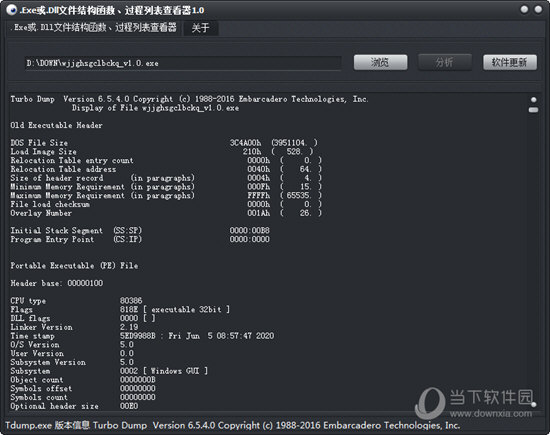Click the 3C4A00h file size value
Screen dimensions: 550x435
coord(245,143)
